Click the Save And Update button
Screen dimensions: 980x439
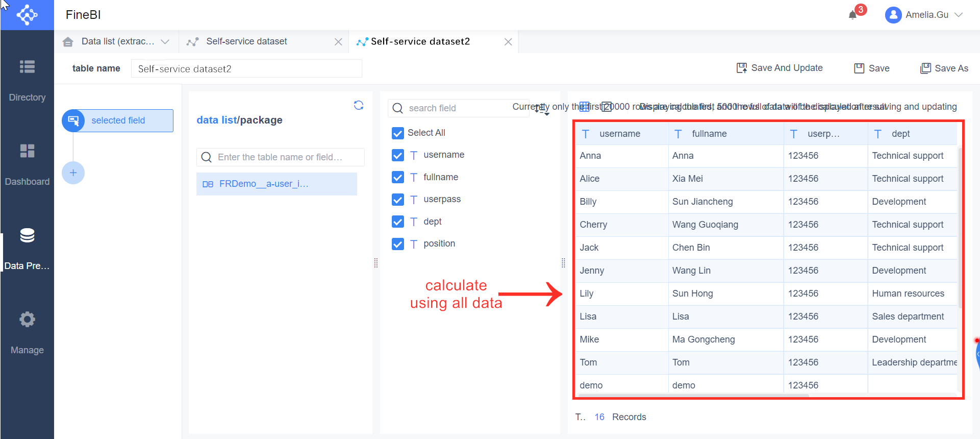780,68
